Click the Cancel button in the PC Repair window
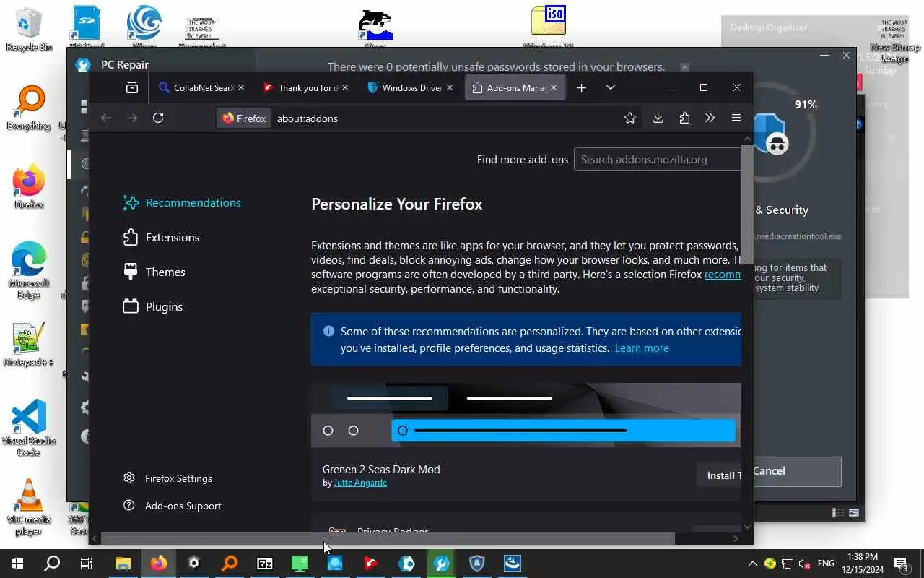 (797, 471)
